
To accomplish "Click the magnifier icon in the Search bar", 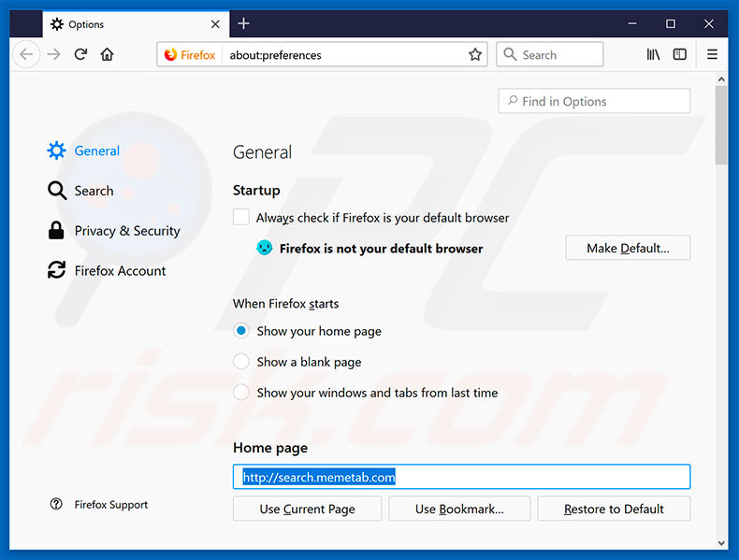I will tap(510, 54).
